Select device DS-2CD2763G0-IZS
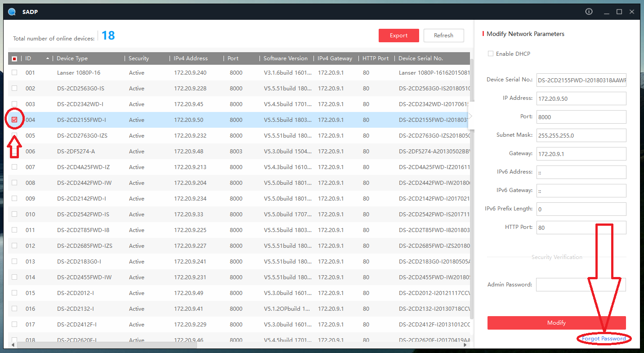This screenshot has height=353, width=644. coord(82,135)
